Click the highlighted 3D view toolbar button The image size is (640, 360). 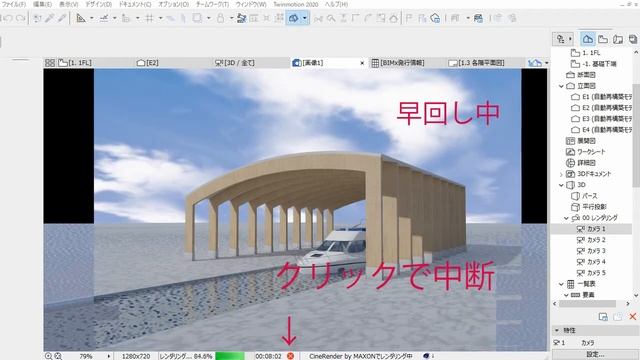(294, 18)
